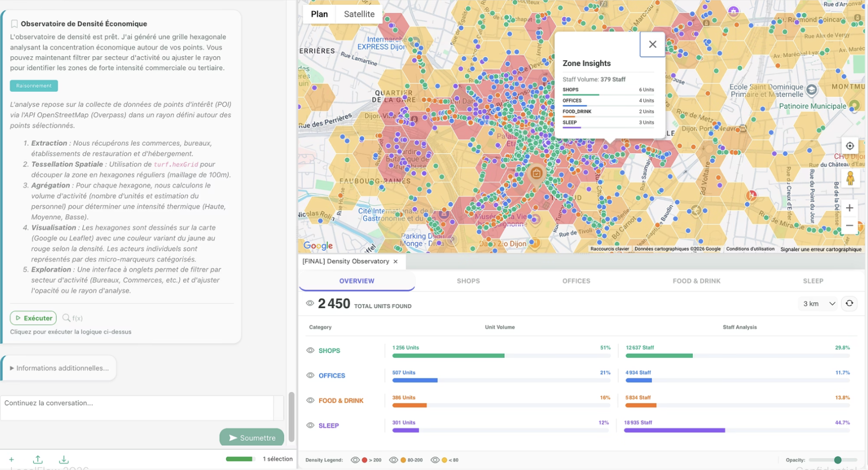Click the Google logo on map

(x=318, y=246)
